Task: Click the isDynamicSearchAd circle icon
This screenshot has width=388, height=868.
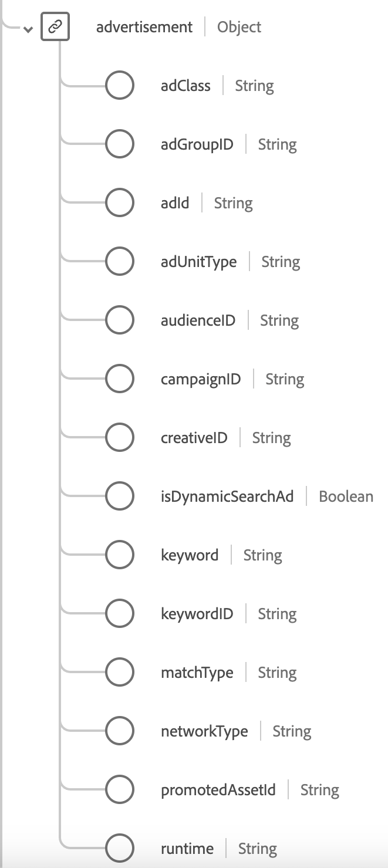Action: coord(120,497)
